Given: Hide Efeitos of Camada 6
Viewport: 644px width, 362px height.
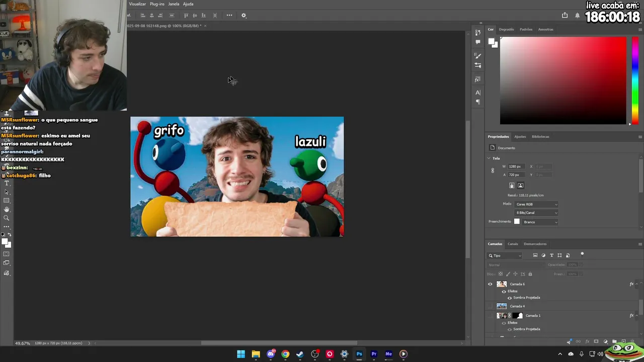Looking at the screenshot, I should 504,291.
